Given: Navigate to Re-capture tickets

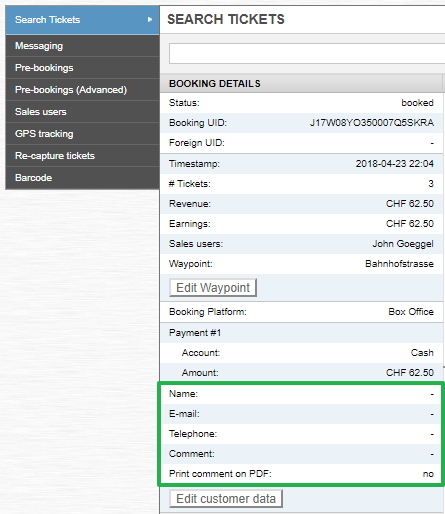Looking at the screenshot, I should coord(82,156).
